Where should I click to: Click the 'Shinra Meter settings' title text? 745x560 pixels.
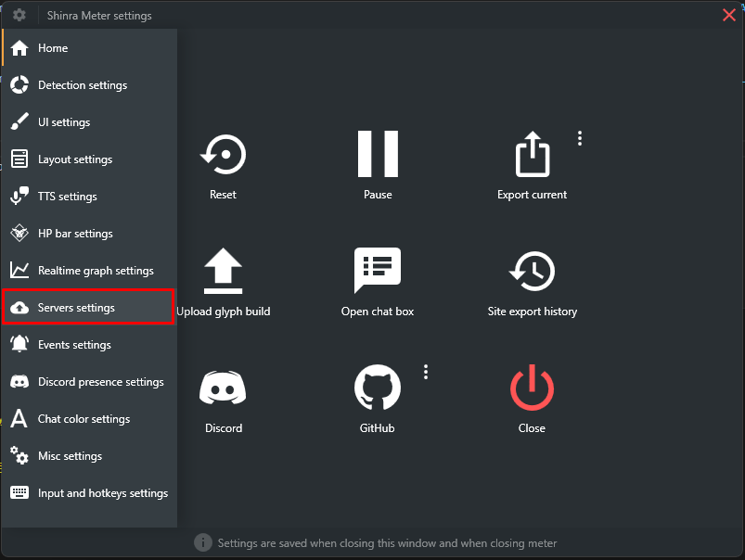(x=99, y=15)
